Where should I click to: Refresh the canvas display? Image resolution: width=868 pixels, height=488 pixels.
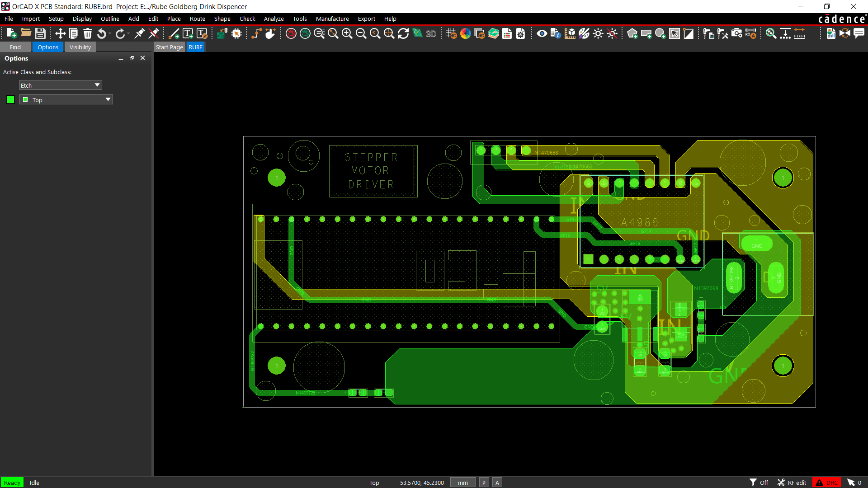pyautogui.click(x=403, y=33)
